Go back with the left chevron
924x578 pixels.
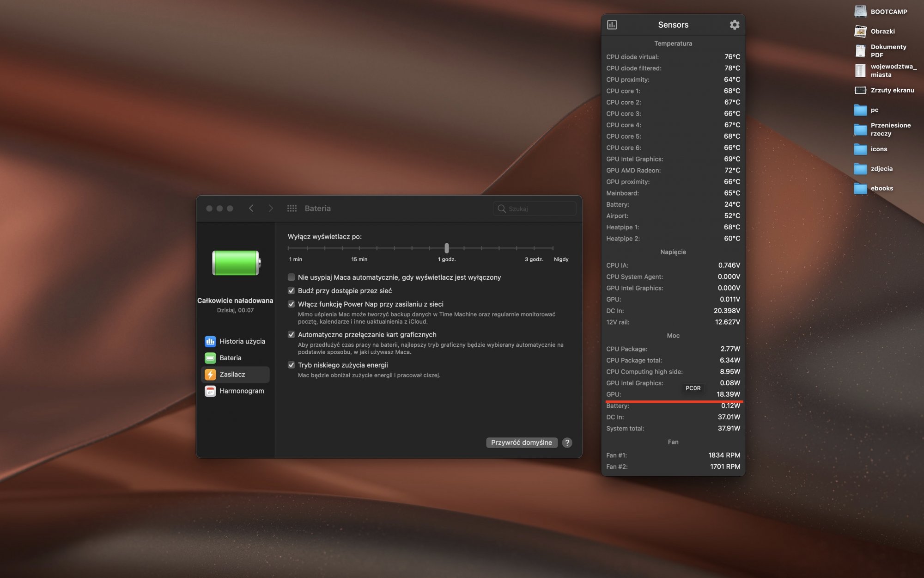tap(251, 209)
